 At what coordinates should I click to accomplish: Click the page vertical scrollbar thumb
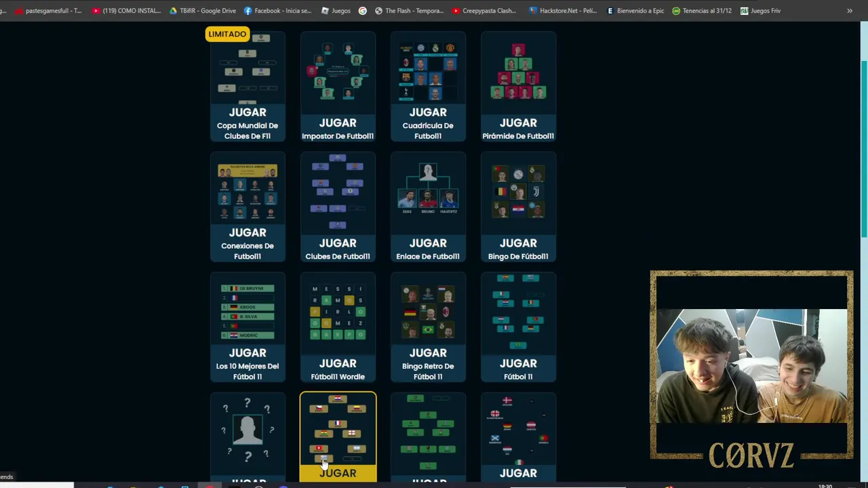[863, 148]
